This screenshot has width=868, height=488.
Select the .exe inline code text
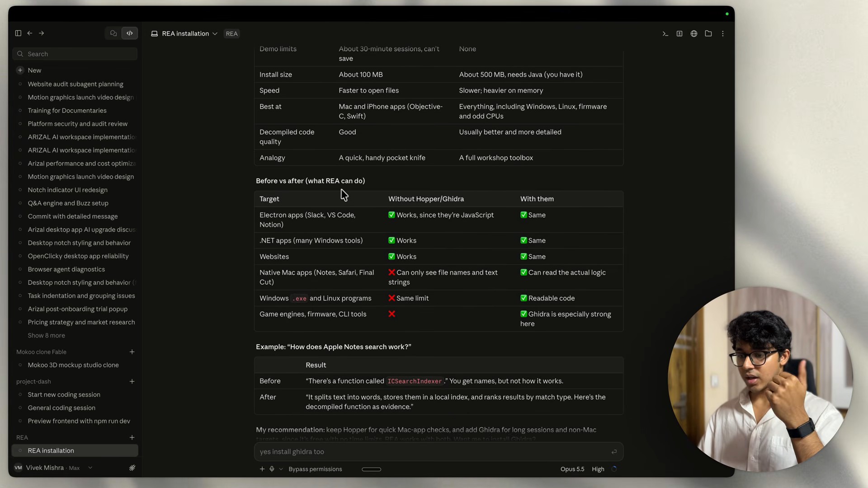(x=299, y=299)
